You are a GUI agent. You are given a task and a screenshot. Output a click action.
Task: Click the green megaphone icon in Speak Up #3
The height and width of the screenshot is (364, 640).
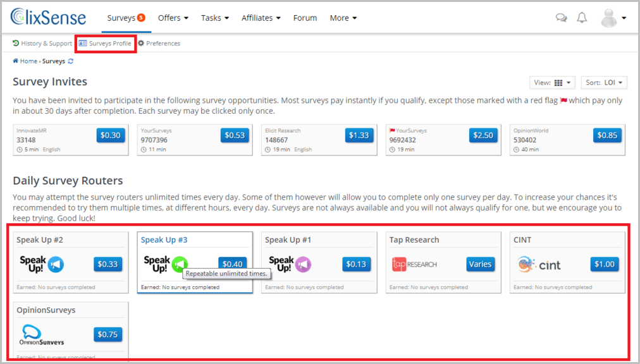[x=180, y=264]
